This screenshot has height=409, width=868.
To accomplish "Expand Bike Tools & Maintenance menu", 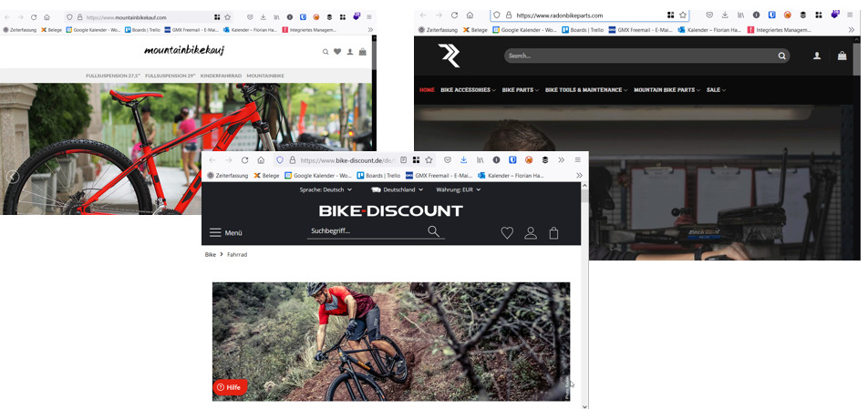I will click(586, 90).
